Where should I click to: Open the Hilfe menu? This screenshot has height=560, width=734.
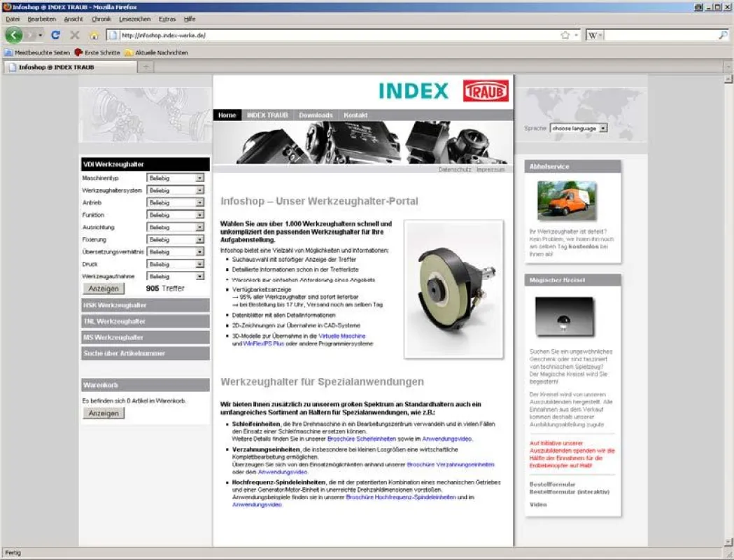[x=190, y=19]
